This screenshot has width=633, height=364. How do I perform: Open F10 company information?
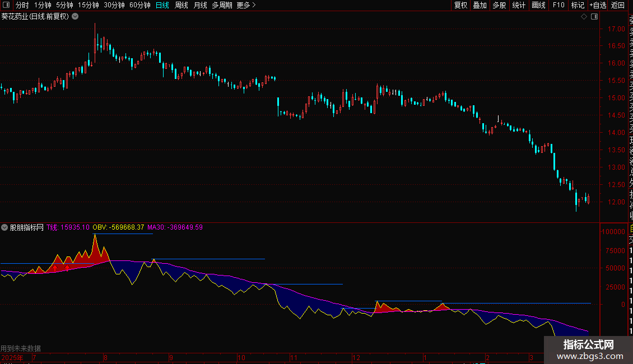click(x=558, y=5)
